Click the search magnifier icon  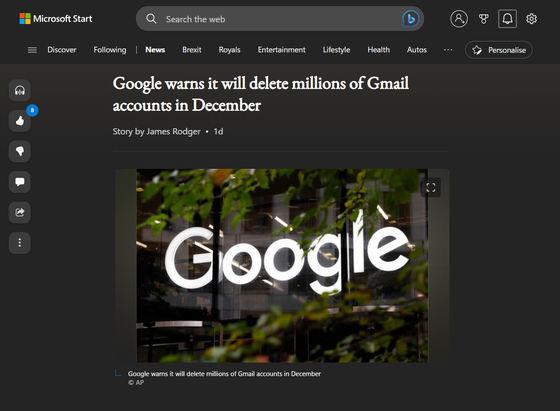(x=151, y=19)
